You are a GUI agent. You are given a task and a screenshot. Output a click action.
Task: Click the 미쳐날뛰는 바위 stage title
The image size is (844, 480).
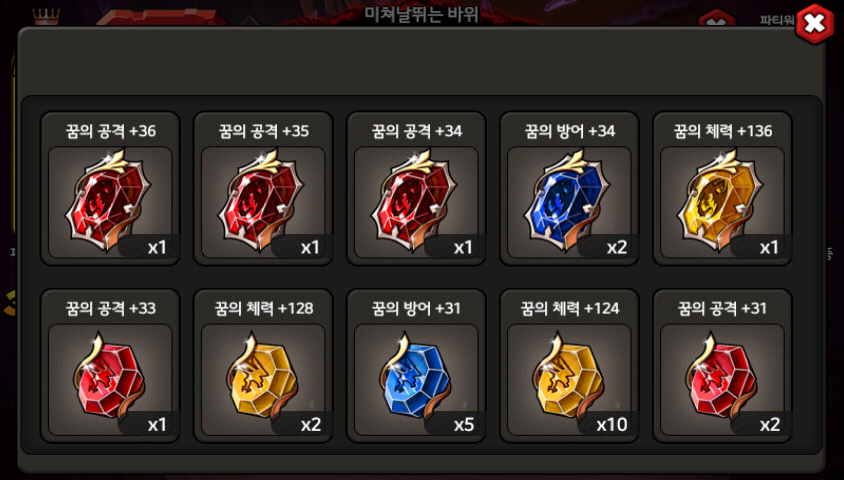point(421,13)
